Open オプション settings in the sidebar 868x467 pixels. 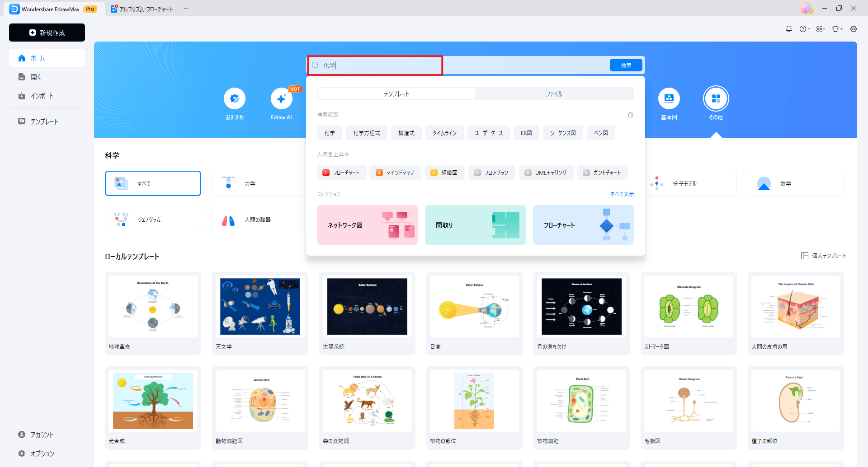(47, 453)
